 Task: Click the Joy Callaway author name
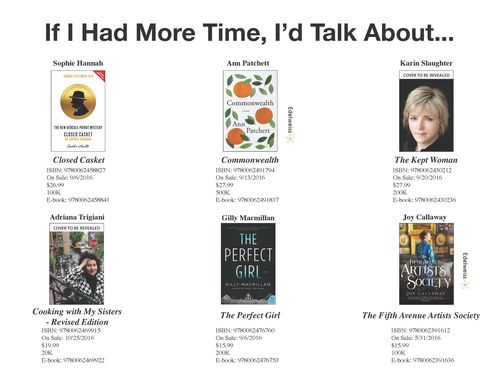tap(425, 217)
